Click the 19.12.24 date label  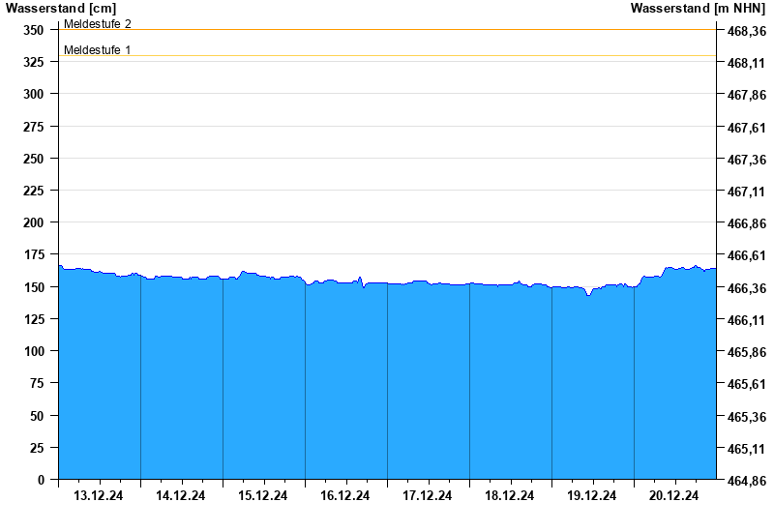point(592,495)
